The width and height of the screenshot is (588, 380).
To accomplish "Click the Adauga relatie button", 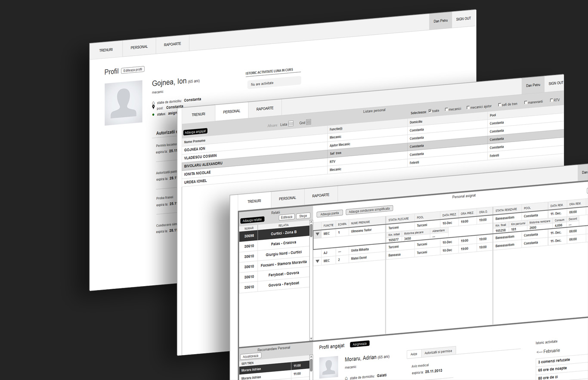I will (253, 220).
